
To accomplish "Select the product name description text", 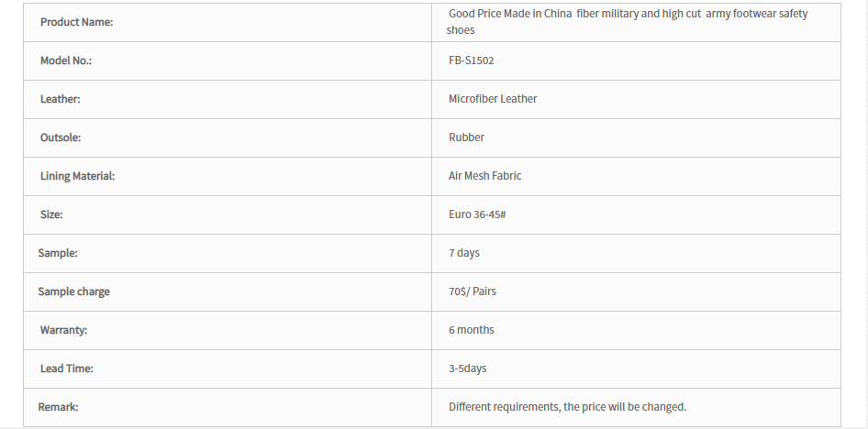I will pyautogui.click(x=628, y=22).
